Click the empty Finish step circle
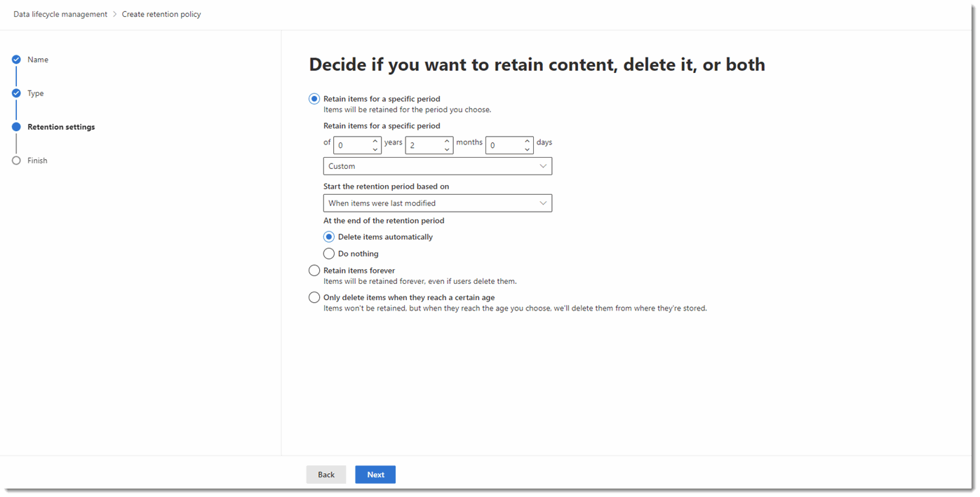The height and width of the screenshot is (497, 980). 17,161
